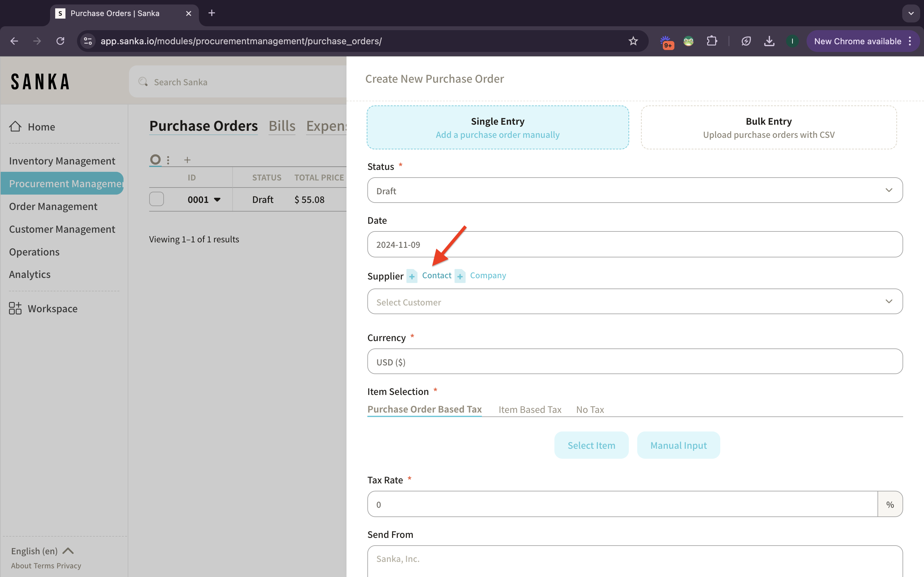Image resolution: width=924 pixels, height=577 pixels.
Task: Open the Workspace grid icon
Action: pyautogui.click(x=15, y=308)
